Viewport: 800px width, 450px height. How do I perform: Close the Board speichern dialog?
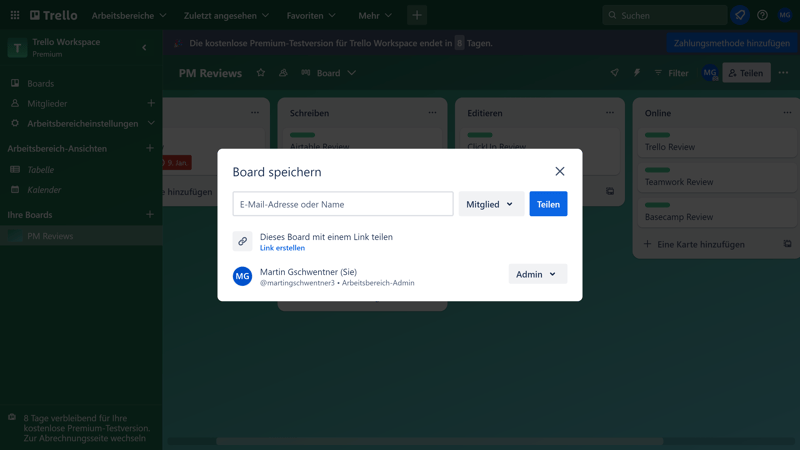[560, 171]
